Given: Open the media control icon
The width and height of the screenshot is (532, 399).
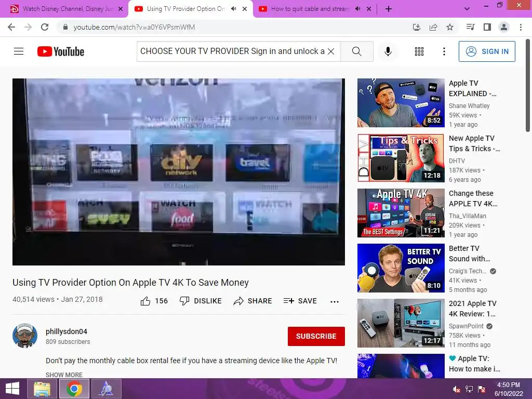Looking at the screenshot, I should point(470,27).
